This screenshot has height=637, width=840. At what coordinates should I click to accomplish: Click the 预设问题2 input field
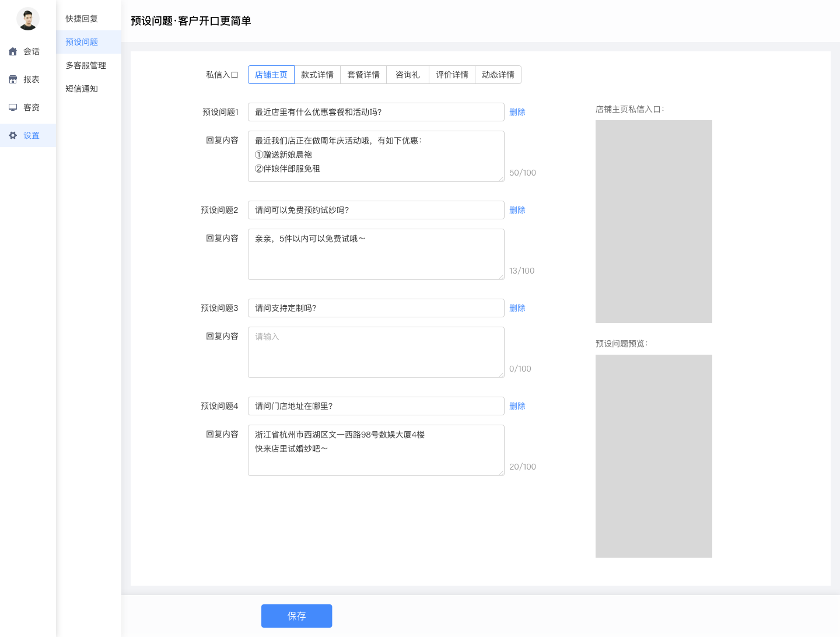pyautogui.click(x=376, y=210)
